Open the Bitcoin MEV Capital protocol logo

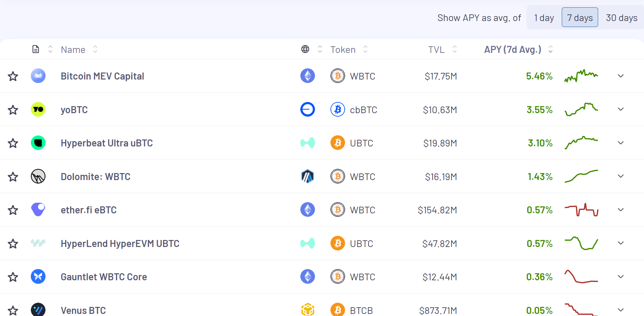pos(38,76)
